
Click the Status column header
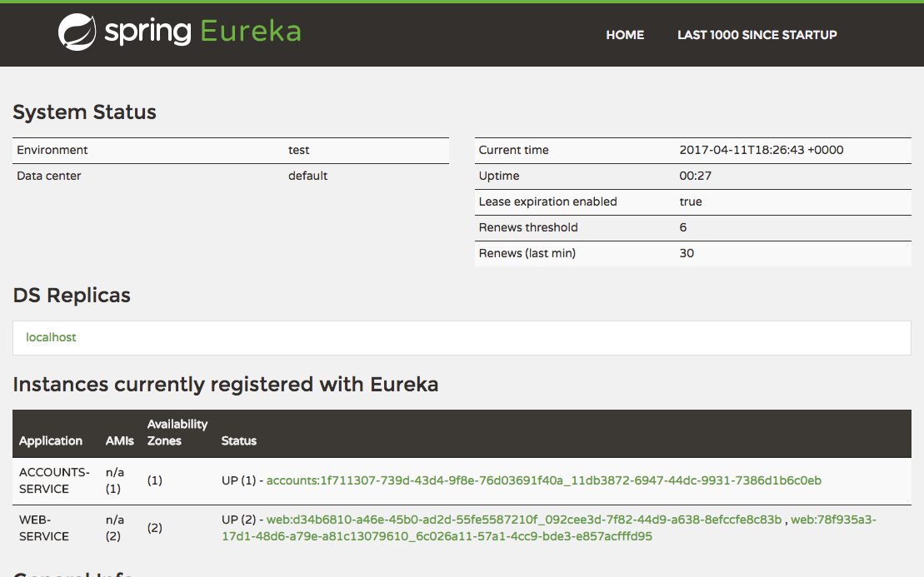click(238, 441)
